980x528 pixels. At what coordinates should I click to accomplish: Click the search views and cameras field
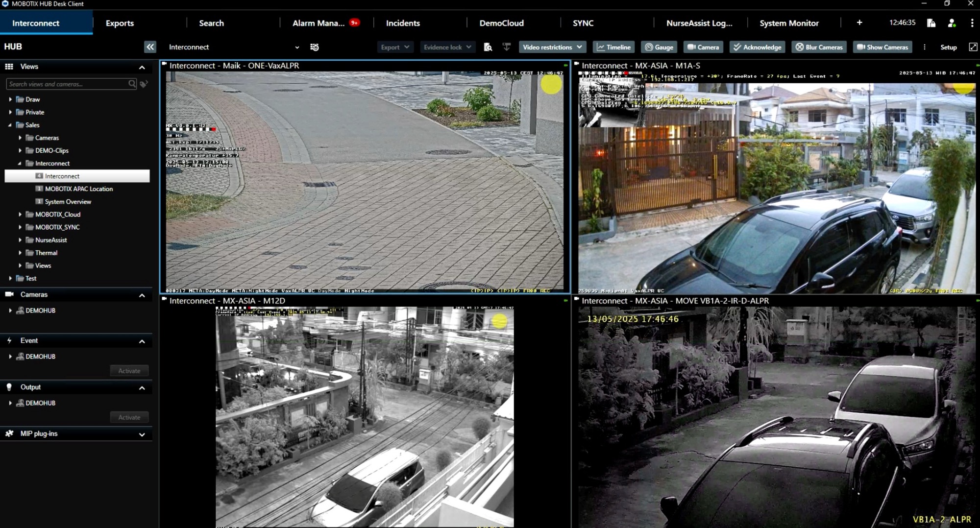point(68,84)
